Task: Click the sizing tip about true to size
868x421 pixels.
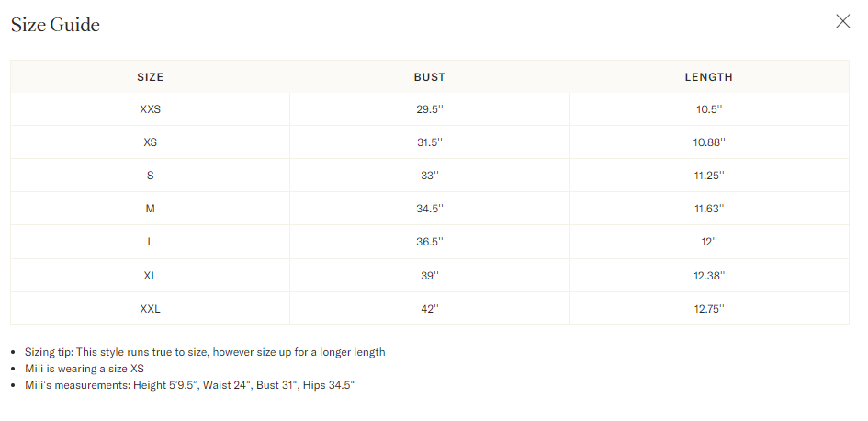Action: 205,352
